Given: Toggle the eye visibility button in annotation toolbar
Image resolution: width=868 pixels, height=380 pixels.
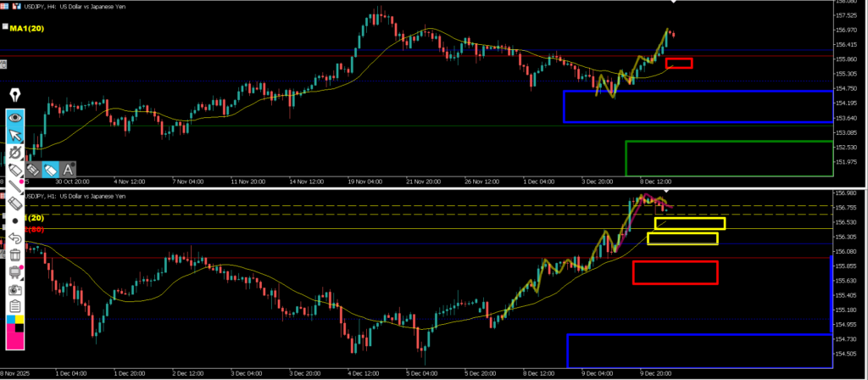Looking at the screenshot, I should coord(15,118).
